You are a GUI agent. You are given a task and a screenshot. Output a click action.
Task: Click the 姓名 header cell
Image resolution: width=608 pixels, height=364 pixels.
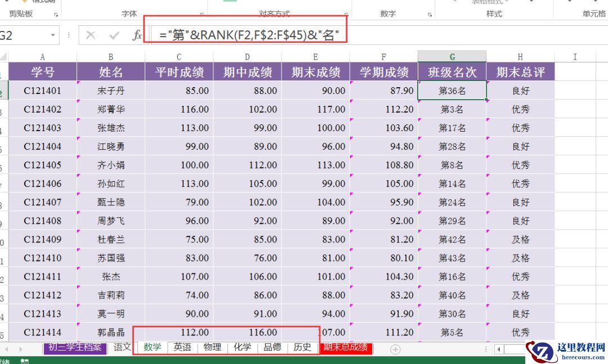point(111,71)
